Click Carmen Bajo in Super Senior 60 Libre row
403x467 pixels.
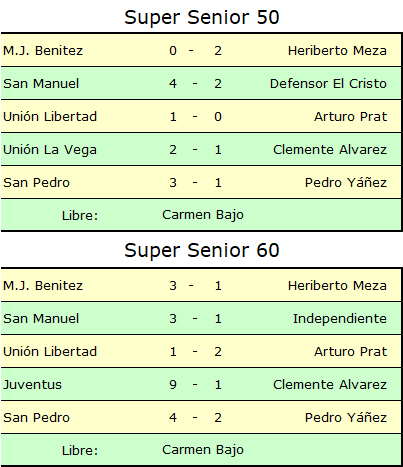point(203,450)
